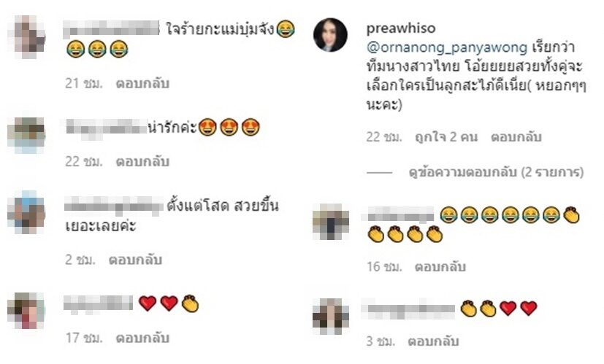The width and height of the screenshot is (604, 364).
Task: Reply to the 16-hour-old laughing emoji comment
Action: tap(440, 267)
